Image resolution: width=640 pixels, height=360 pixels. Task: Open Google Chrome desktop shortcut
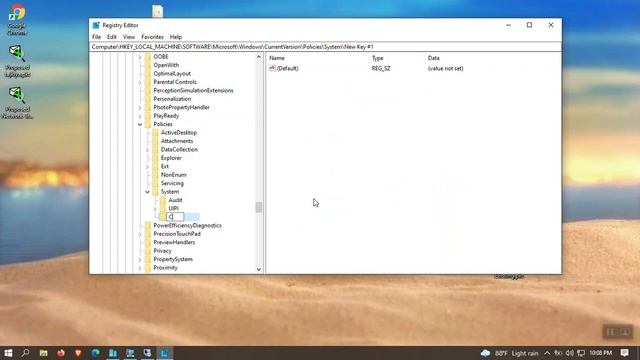coord(17,20)
